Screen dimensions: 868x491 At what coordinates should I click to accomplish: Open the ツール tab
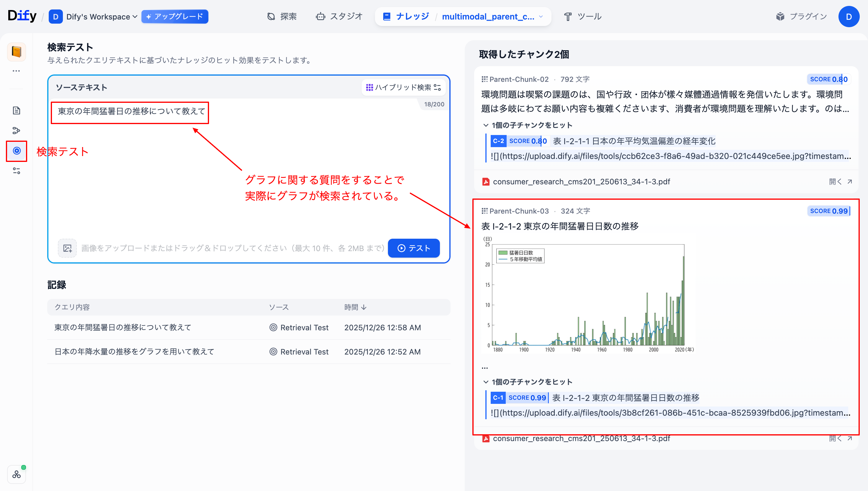pos(583,17)
